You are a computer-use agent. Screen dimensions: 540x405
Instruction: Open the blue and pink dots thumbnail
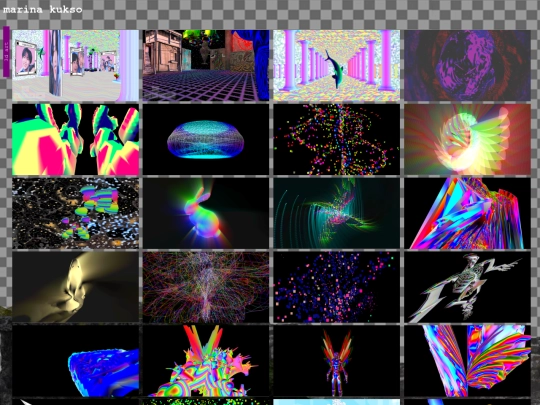click(x=337, y=287)
